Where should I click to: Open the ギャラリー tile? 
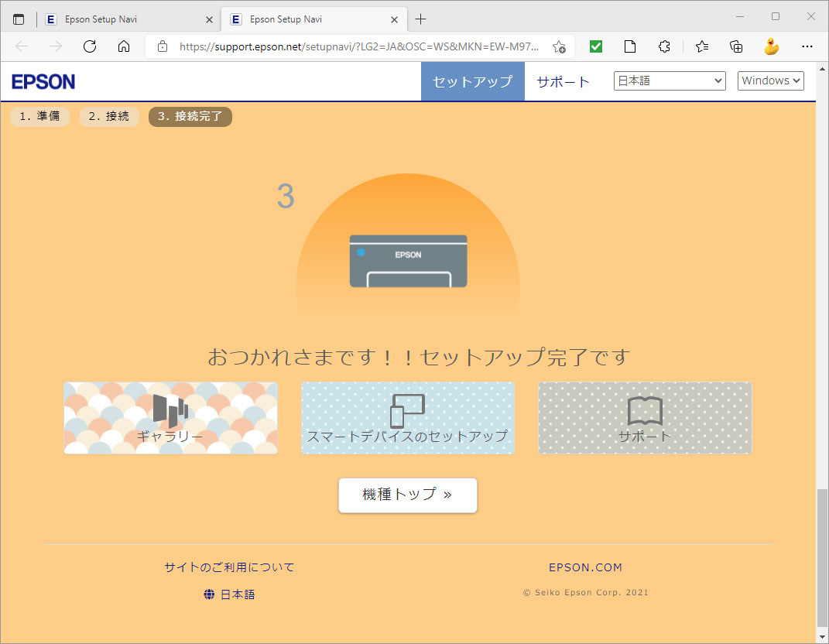[x=170, y=418]
